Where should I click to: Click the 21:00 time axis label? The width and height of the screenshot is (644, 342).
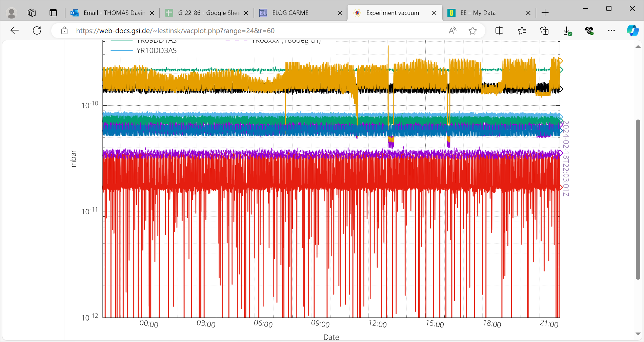(549, 324)
